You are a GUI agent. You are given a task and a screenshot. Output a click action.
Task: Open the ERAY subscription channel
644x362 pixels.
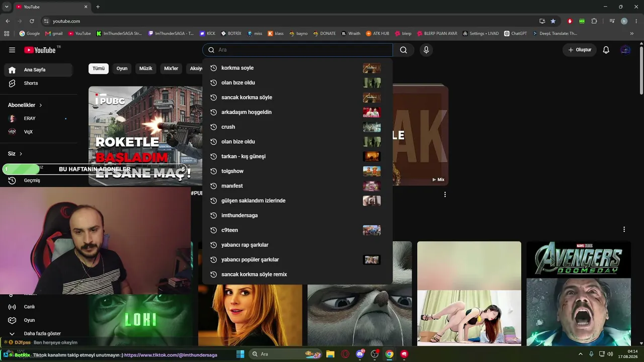point(38,118)
